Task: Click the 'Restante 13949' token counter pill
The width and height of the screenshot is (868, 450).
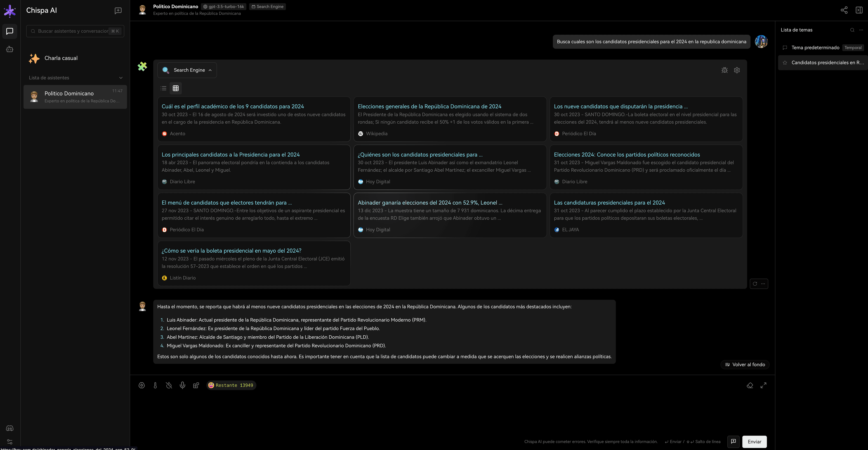Action: (x=231, y=385)
